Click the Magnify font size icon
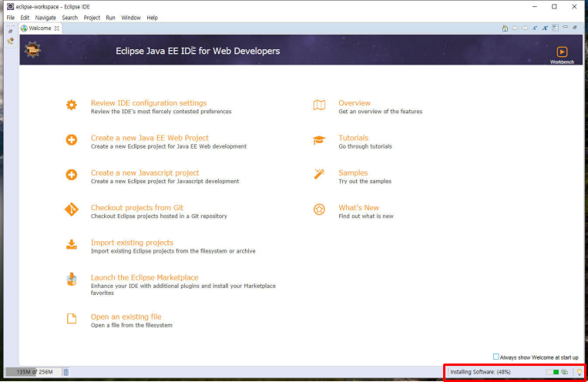Image resolution: width=588 pixels, height=382 pixels. [x=546, y=28]
